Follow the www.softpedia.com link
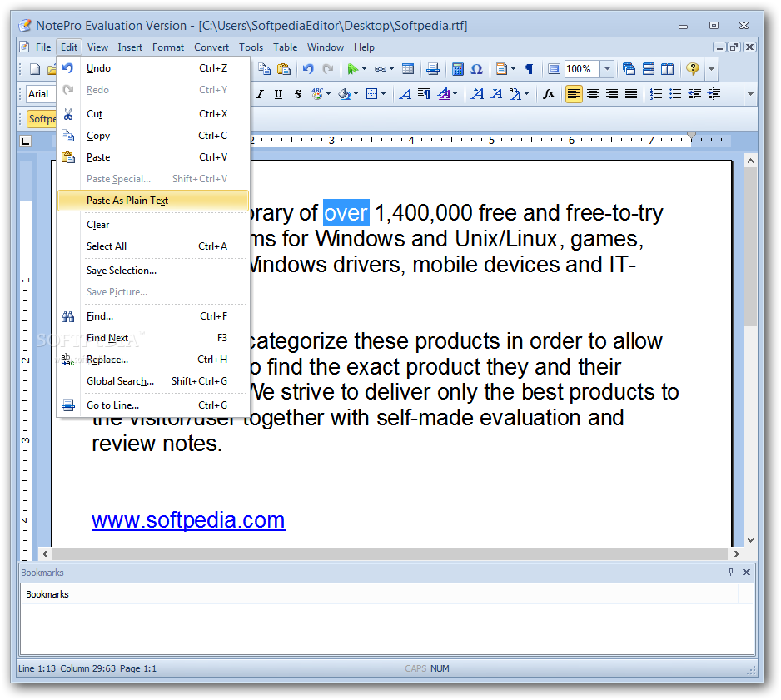Screen dimensions: 781x700 tap(188, 520)
